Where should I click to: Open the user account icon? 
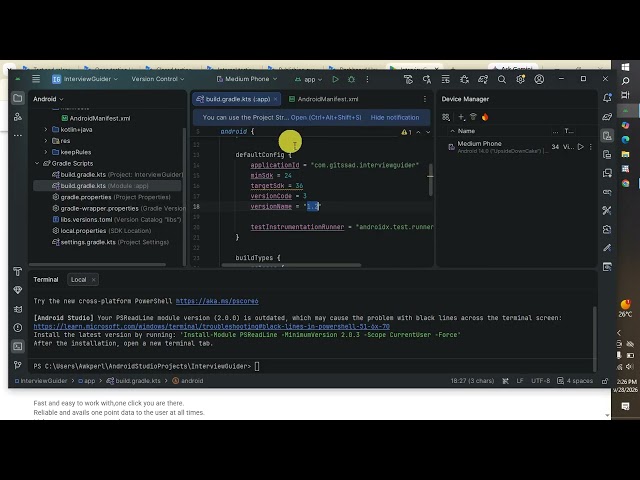point(539,79)
